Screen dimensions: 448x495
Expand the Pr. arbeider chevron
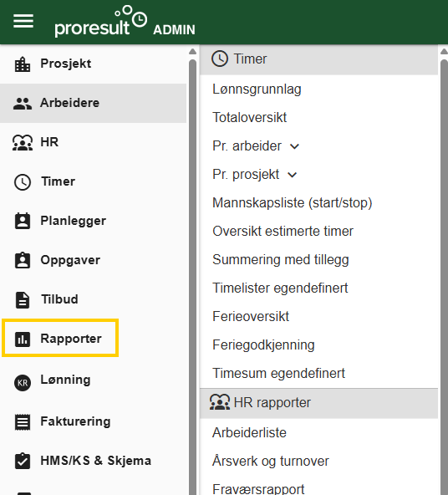(294, 146)
